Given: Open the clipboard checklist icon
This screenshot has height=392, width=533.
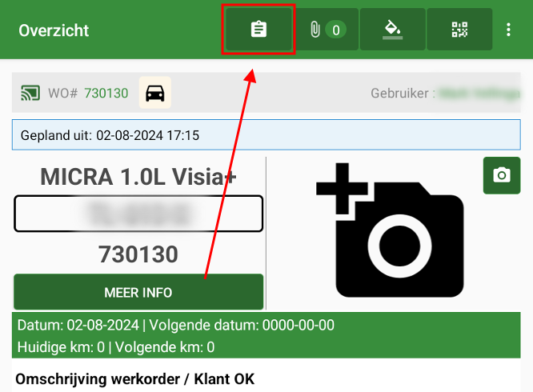Looking at the screenshot, I should pos(258,30).
